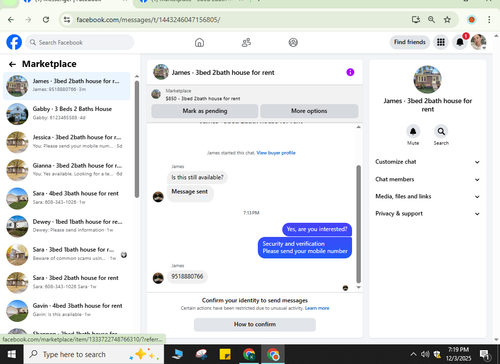Open the browser zoom magnifier icon

[431, 20]
